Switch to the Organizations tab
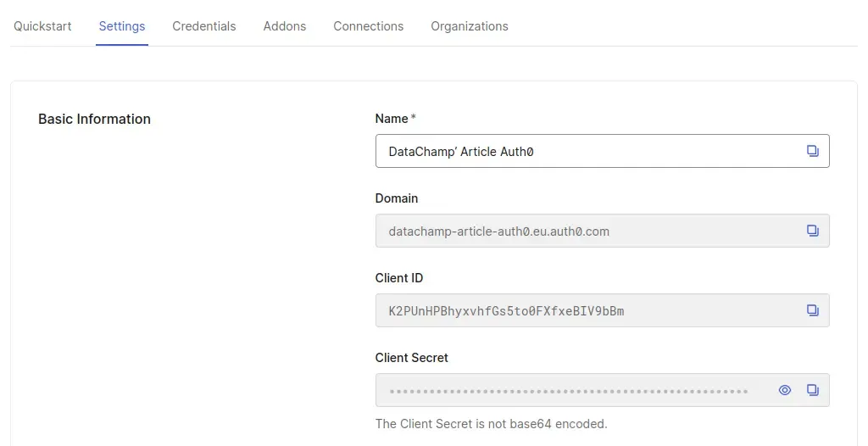The width and height of the screenshot is (868, 446). click(470, 26)
